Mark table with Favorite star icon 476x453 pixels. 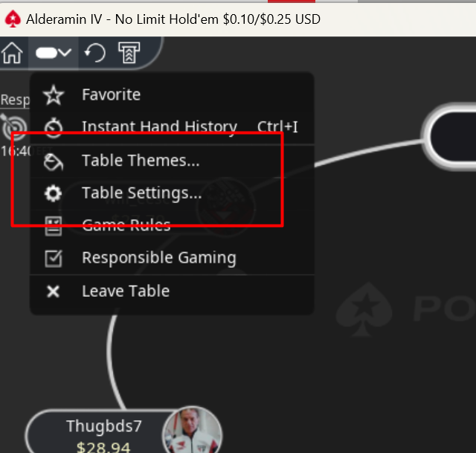pos(54,95)
